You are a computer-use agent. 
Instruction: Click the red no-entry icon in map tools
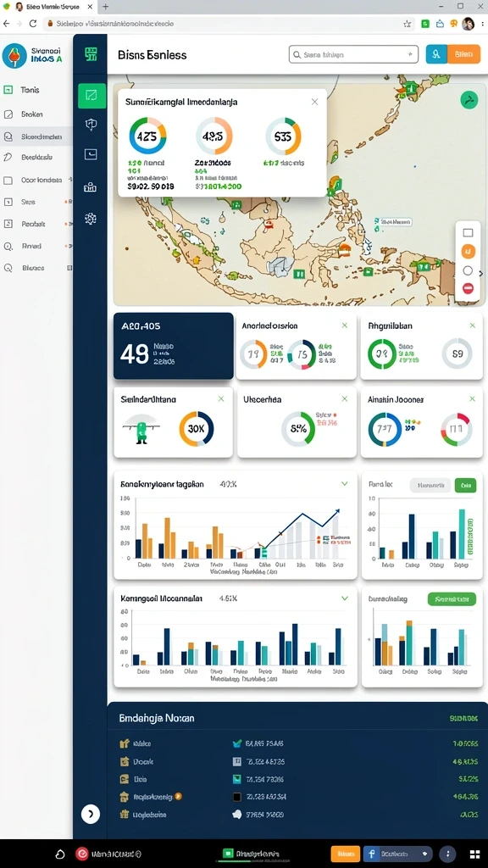point(468,288)
